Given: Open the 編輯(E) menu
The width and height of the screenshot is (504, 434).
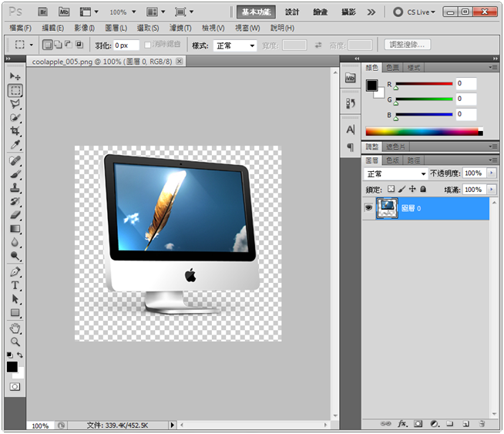Looking at the screenshot, I should tap(52, 29).
